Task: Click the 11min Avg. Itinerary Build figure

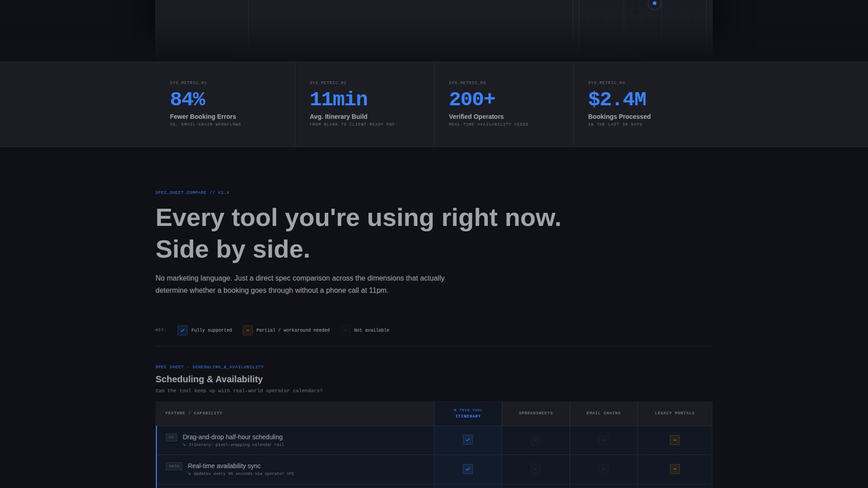Action: tap(338, 103)
